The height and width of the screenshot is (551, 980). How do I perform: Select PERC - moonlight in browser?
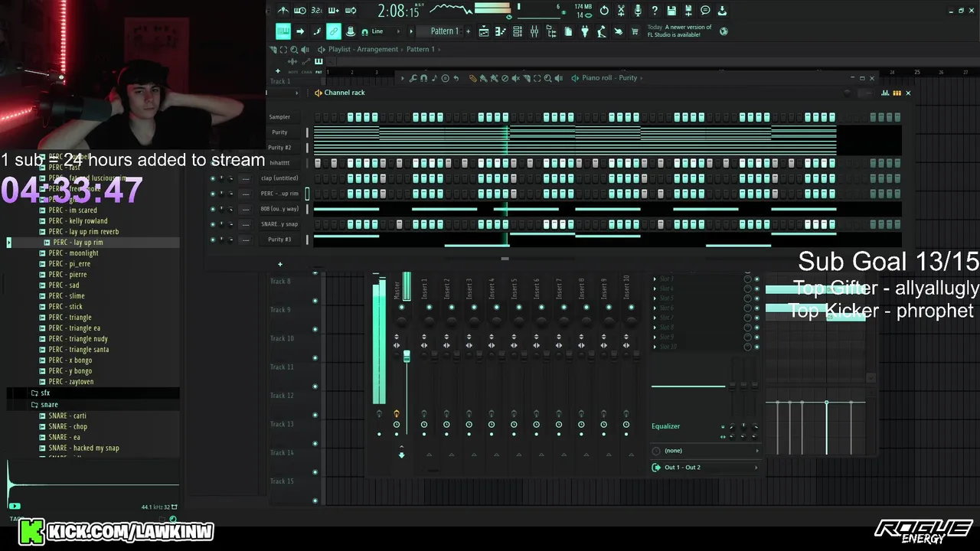pyautogui.click(x=73, y=253)
